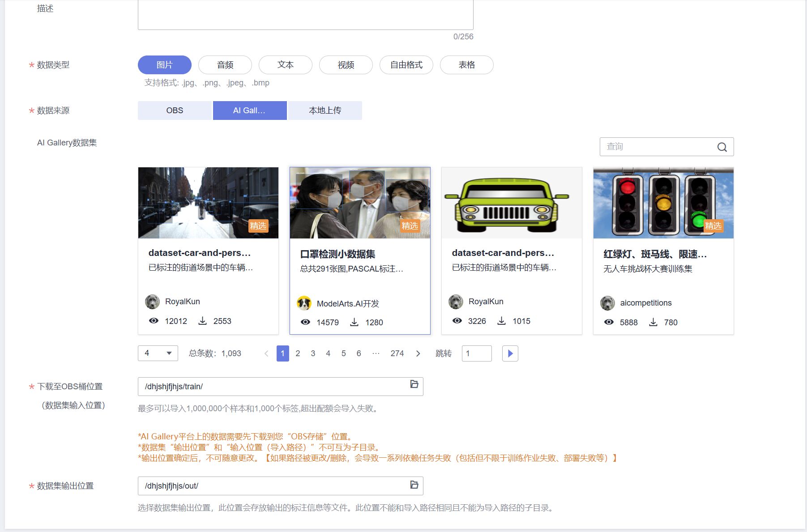Click views eye icon beside 12012
Viewport: 807px width, 532px height.
(x=154, y=321)
